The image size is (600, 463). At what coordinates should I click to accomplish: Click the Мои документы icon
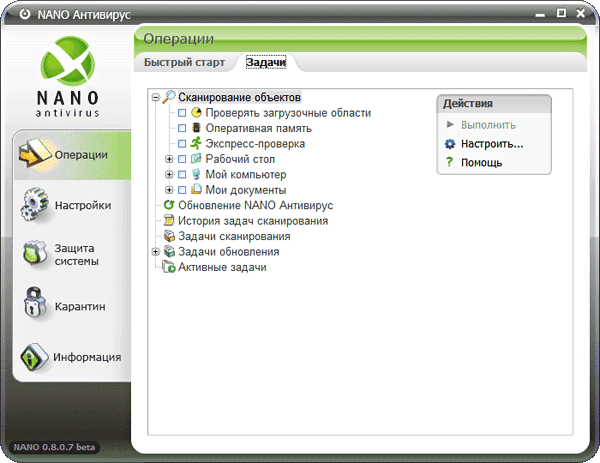(196, 189)
